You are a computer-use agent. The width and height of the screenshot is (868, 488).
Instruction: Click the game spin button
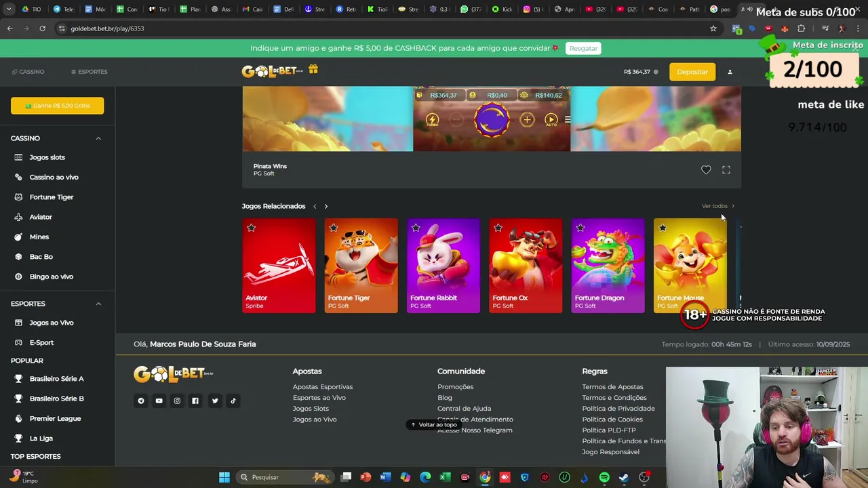point(492,120)
